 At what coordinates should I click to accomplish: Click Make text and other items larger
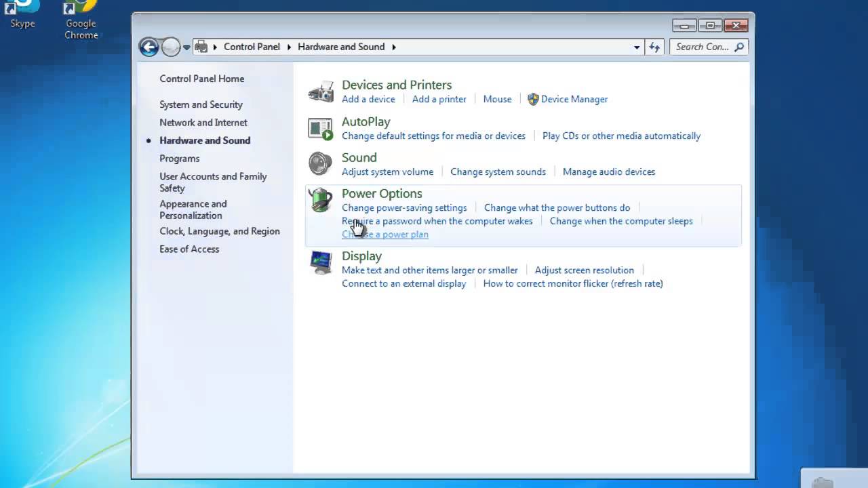point(430,270)
